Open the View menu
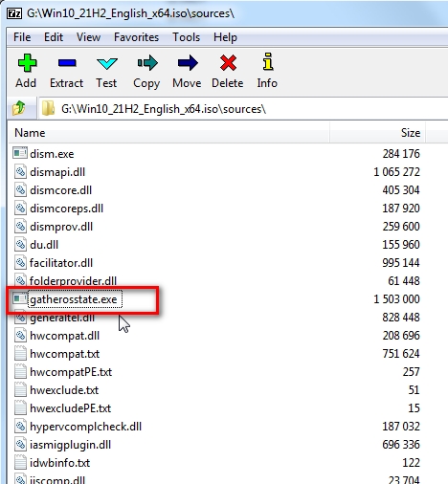Screen dimensions: 448x484 [x=88, y=37]
